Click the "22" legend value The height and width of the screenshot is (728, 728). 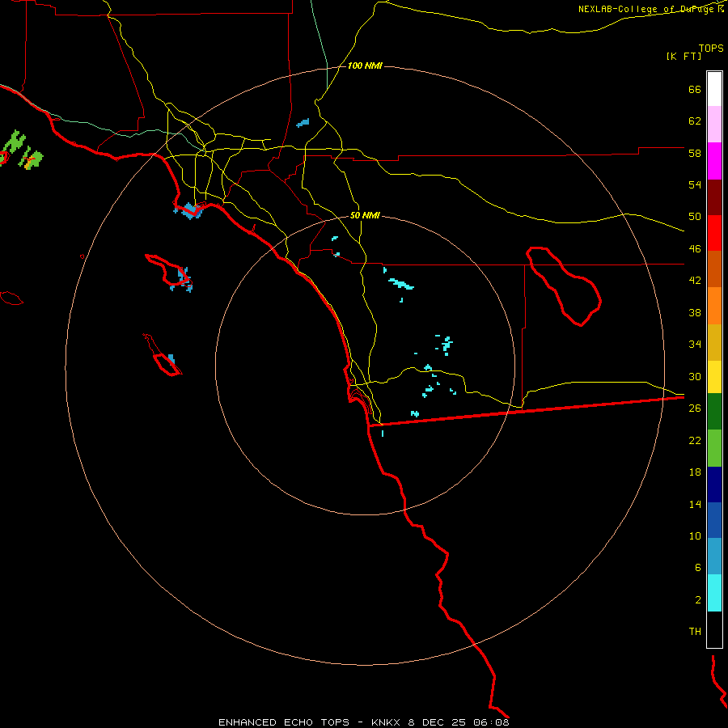click(x=695, y=440)
